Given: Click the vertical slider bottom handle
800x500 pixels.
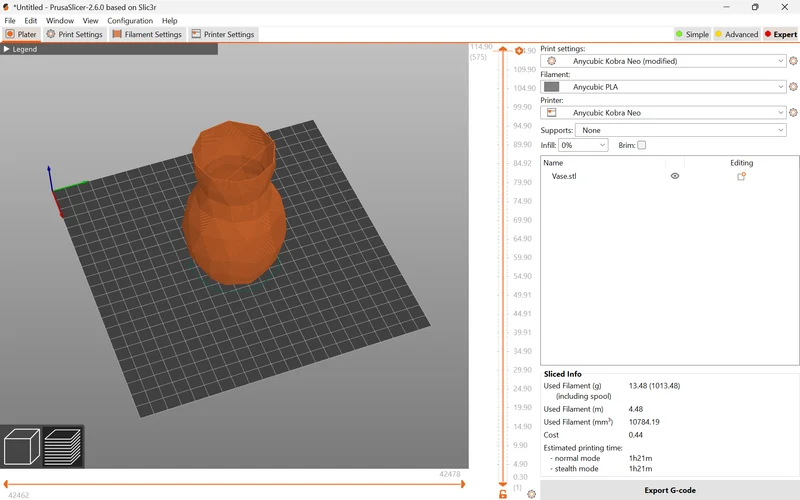Looking at the screenshot, I should coord(503,483).
